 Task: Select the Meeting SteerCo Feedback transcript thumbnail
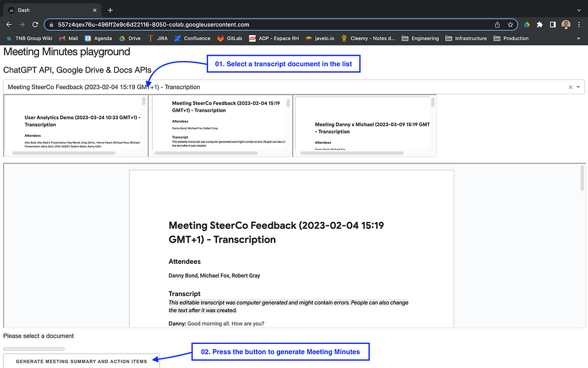(x=220, y=126)
